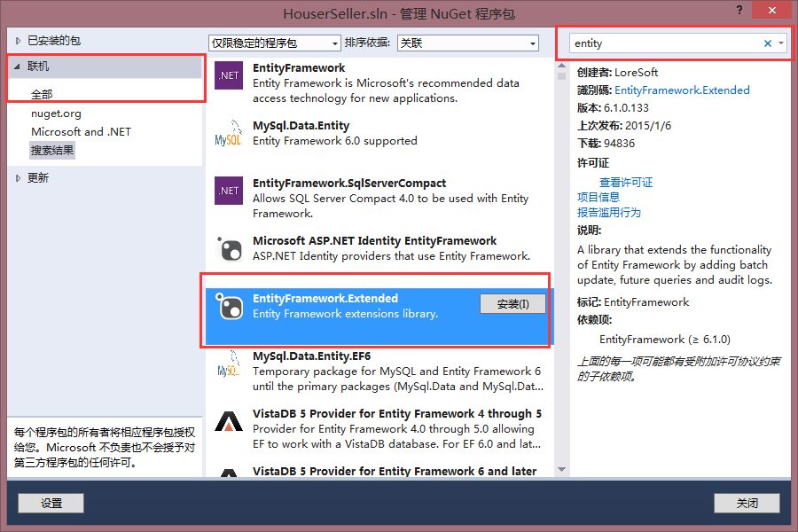Select the EntityFramework.SqlServerCompact package title
The height and width of the screenshot is (532, 798).
[x=349, y=184]
